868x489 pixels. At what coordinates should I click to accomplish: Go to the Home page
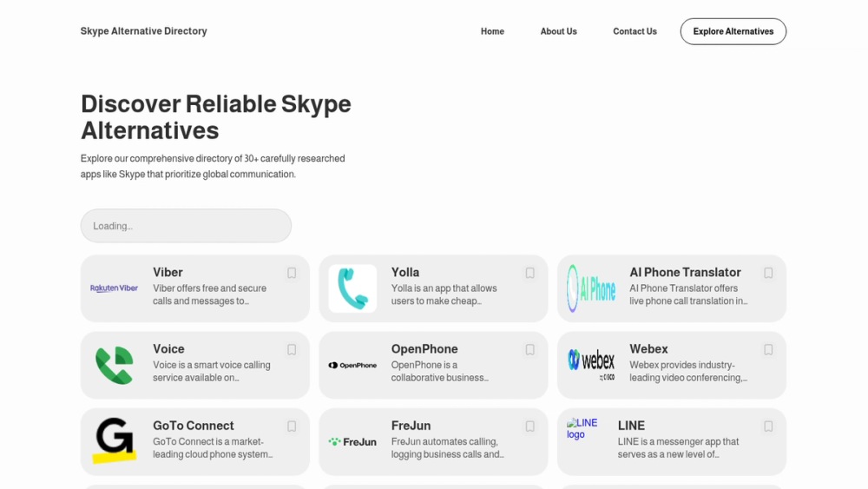click(492, 31)
